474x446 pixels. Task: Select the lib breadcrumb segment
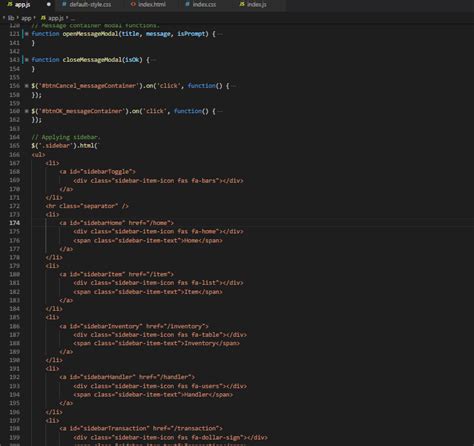pyautogui.click(x=11, y=18)
